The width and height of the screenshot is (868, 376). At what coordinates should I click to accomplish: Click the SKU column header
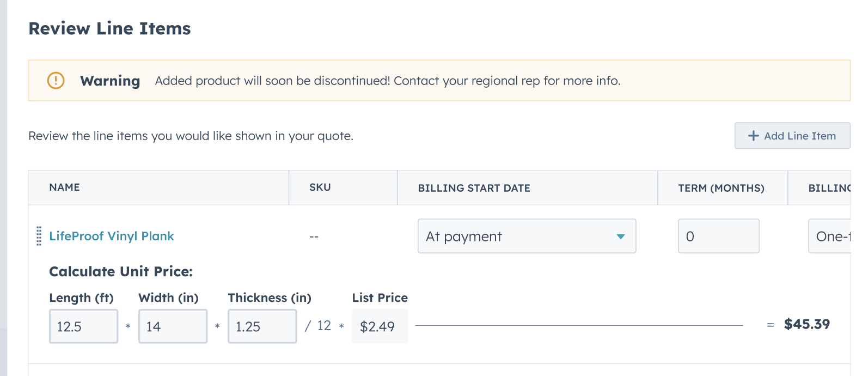pos(320,187)
